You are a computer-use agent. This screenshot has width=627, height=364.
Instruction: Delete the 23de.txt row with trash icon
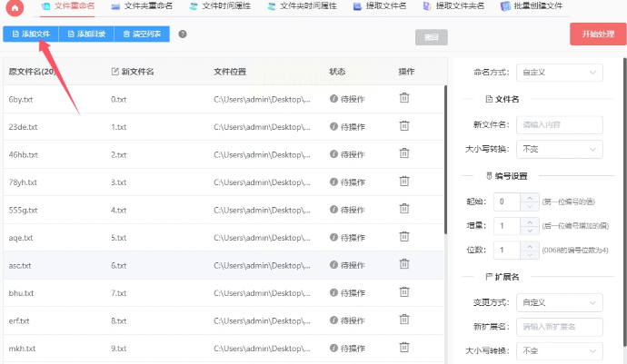(404, 126)
